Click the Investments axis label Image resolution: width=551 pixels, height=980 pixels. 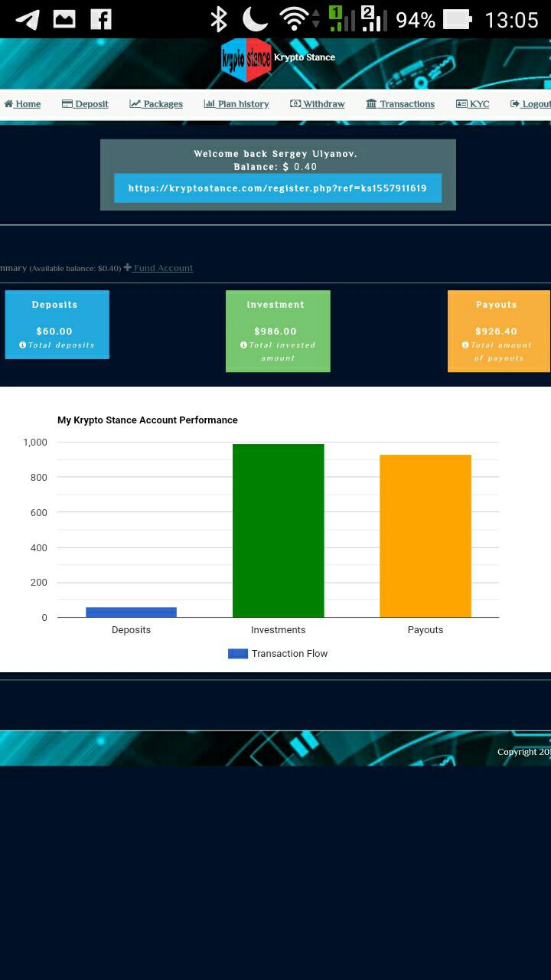[x=279, y=630]
